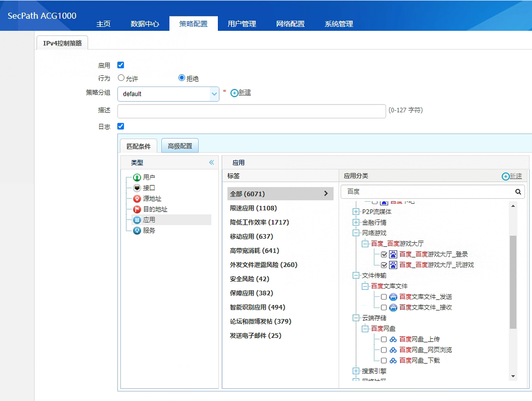Viewport: 532px width, 401px height.
Task: Collapse the 类型 panel with double-chevron icon
Action: pos(211,162)
